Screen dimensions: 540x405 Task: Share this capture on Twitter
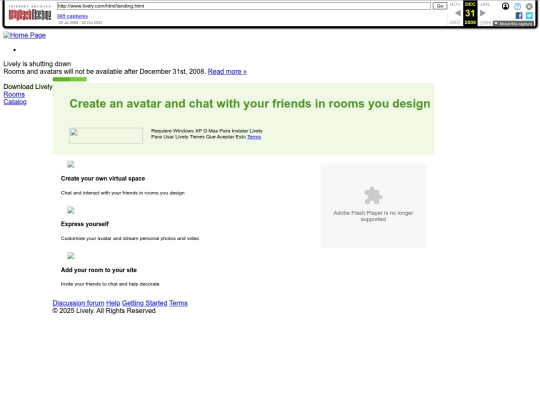coord(529,15)
